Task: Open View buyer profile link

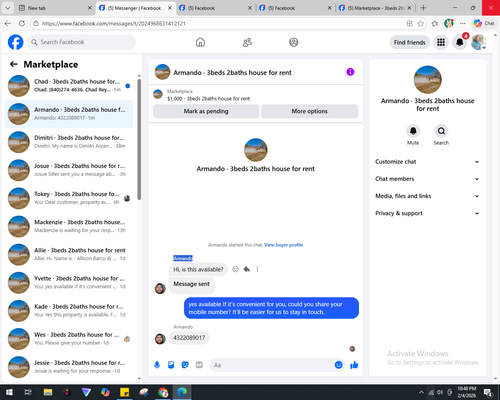Action: click(283, 245)
